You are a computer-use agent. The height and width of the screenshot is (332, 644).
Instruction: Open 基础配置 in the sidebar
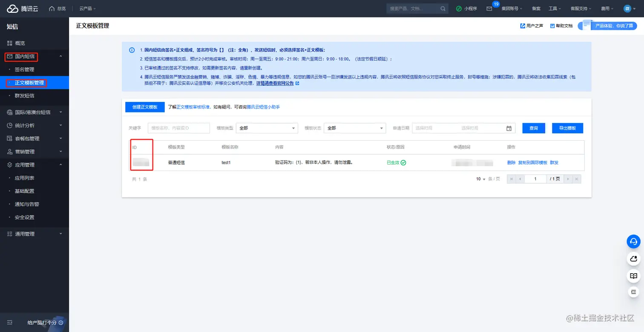coord(34,191)
